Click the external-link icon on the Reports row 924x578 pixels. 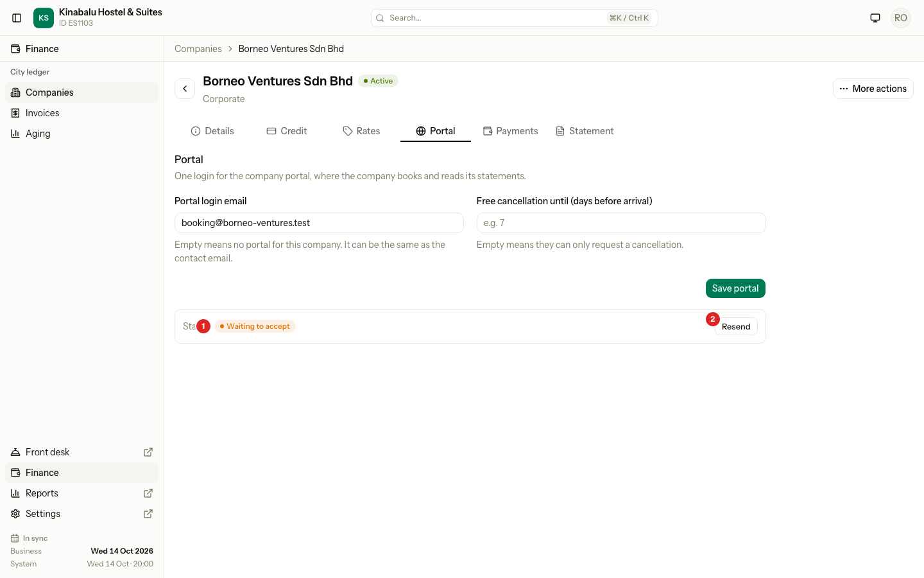[148, 493]
